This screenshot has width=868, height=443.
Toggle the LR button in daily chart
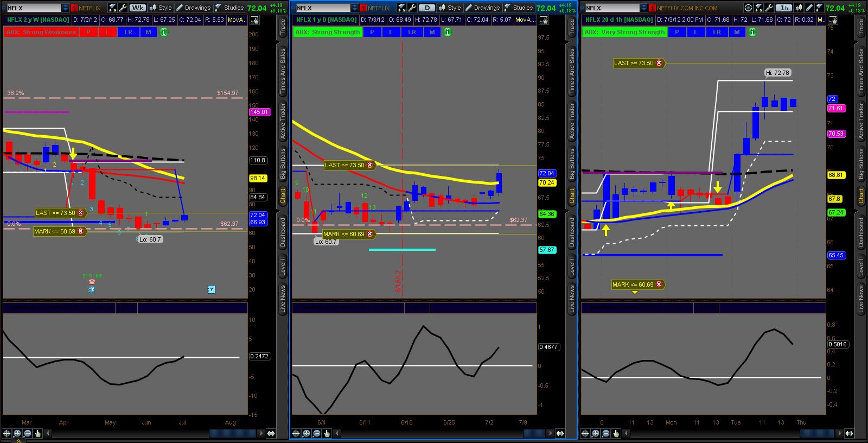[412, 32]
